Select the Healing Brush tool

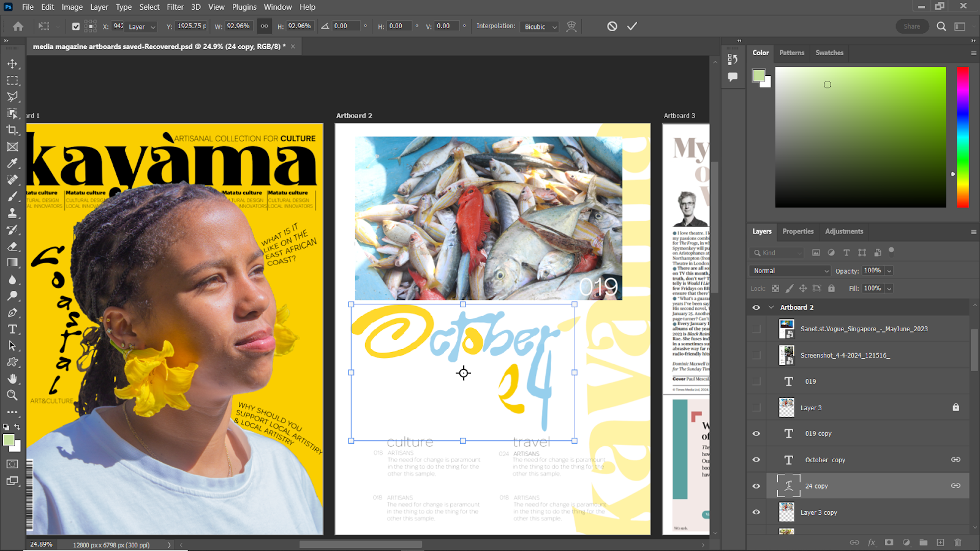pos(12,180)
